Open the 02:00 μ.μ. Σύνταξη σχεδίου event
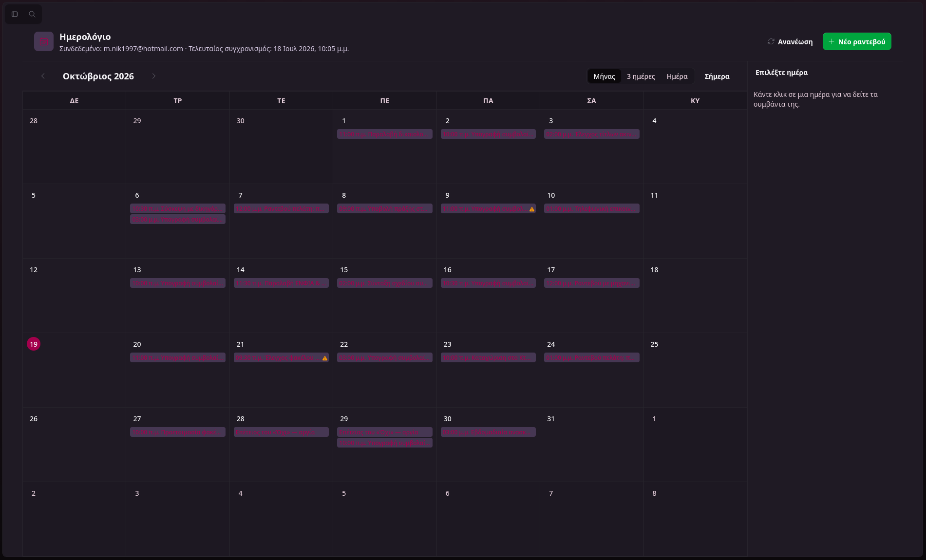This screenshot has height=560, width=926. pyautogui.click(x=385, y=283)
